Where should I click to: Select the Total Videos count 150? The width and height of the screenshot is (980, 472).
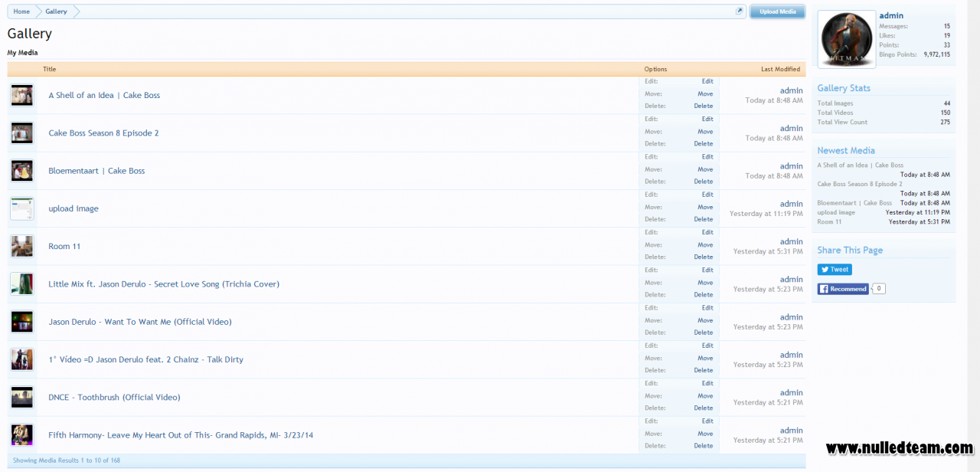pos(946,113)
